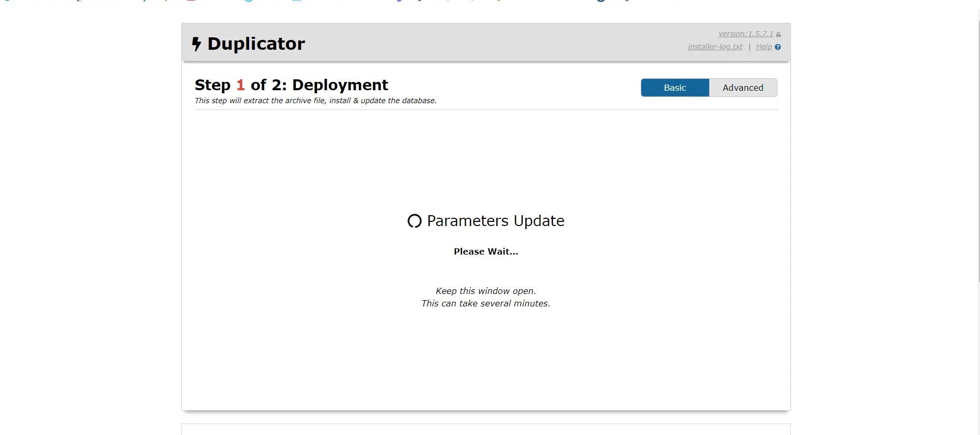Switch to Advanced mode

[743, 88]
